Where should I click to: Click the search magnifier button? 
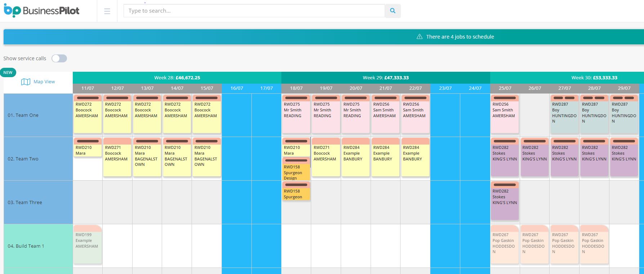click(x=393, y=11)
